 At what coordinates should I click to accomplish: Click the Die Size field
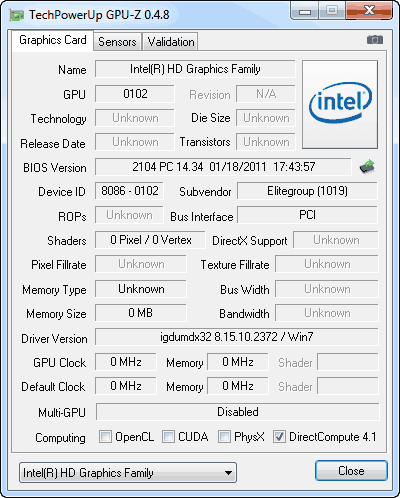(266, 118)
